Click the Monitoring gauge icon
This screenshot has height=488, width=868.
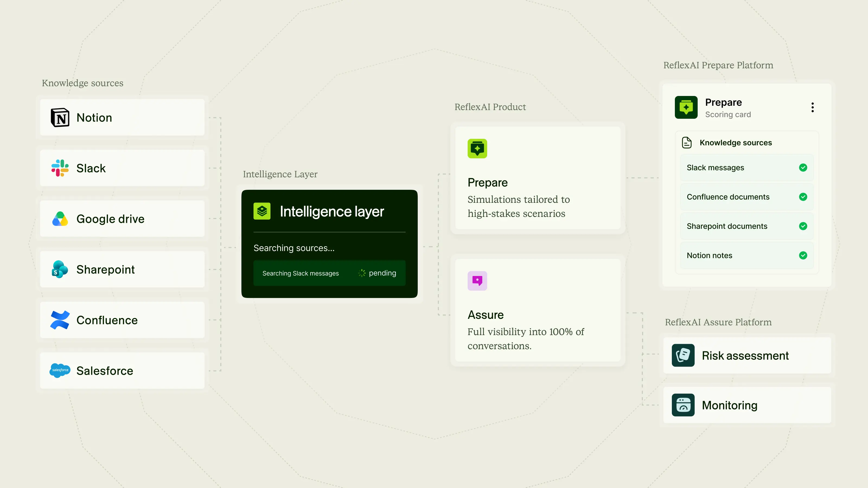pos(683,405)
